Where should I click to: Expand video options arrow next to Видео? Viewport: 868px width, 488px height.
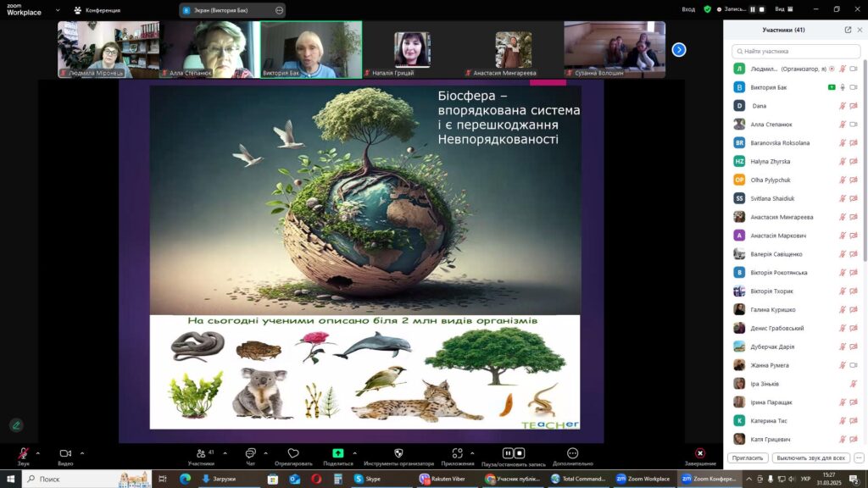(82, 452)
